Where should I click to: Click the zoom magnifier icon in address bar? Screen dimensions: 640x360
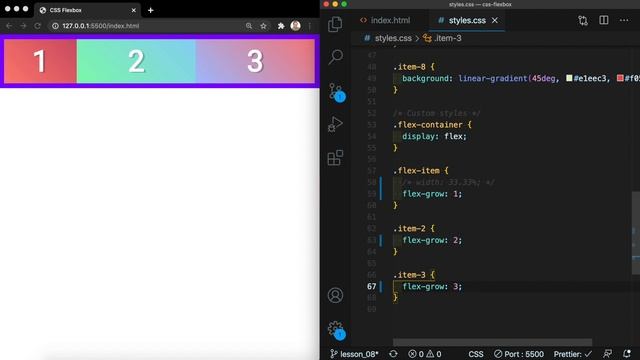pyautogui.click(x=249, y=26)
